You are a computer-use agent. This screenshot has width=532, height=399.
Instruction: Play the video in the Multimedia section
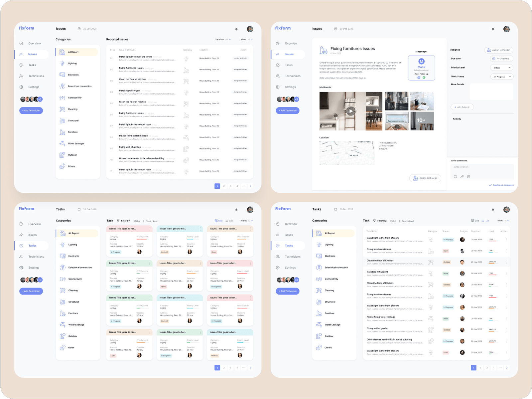(350, 111)
